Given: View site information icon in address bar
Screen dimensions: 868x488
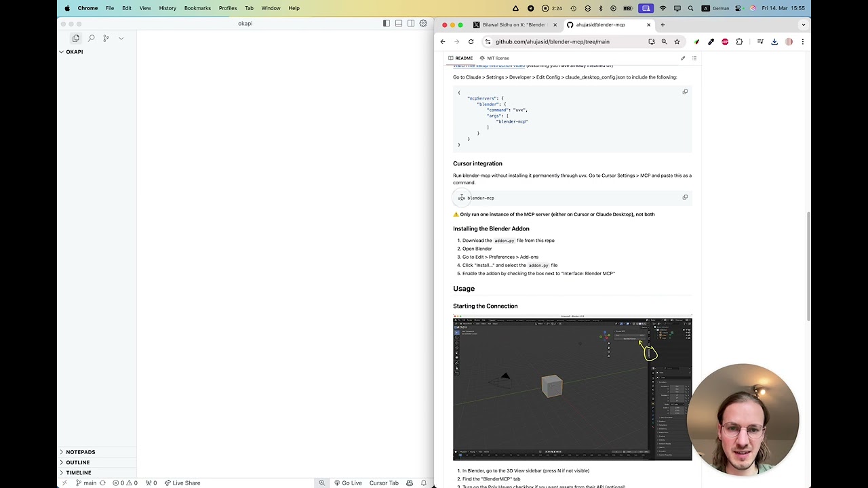Looking at the screenshot, I should coord(487,41).
